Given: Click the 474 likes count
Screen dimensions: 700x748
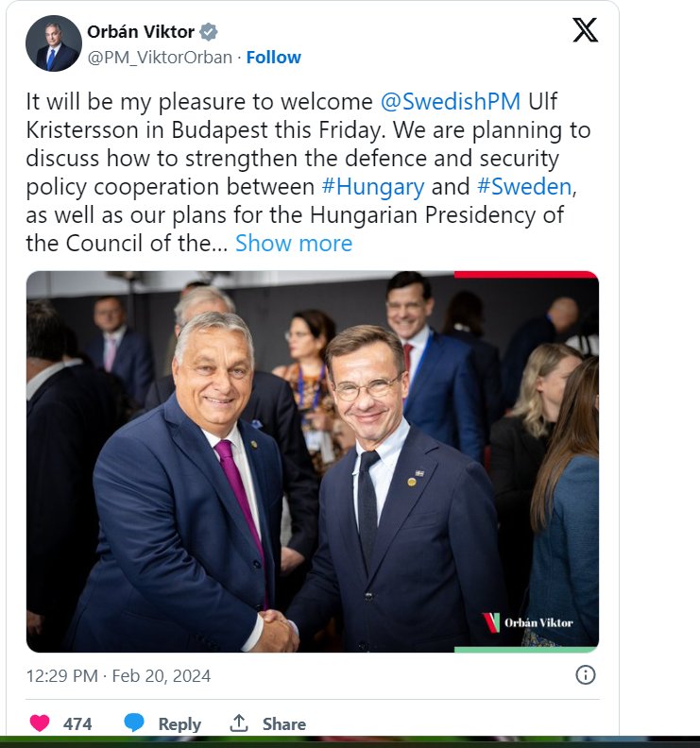Looking at the screenshot, I should 77,724.
